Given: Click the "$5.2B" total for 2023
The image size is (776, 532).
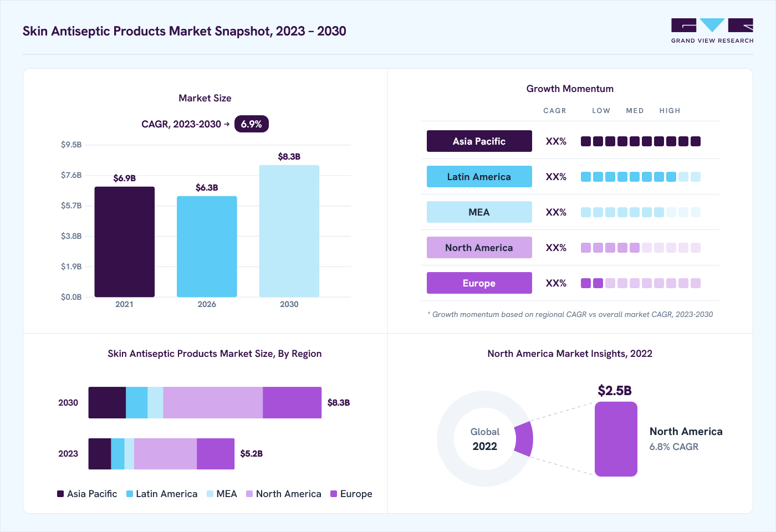Looking at the screenshot, I should click(x=252, y=454).
